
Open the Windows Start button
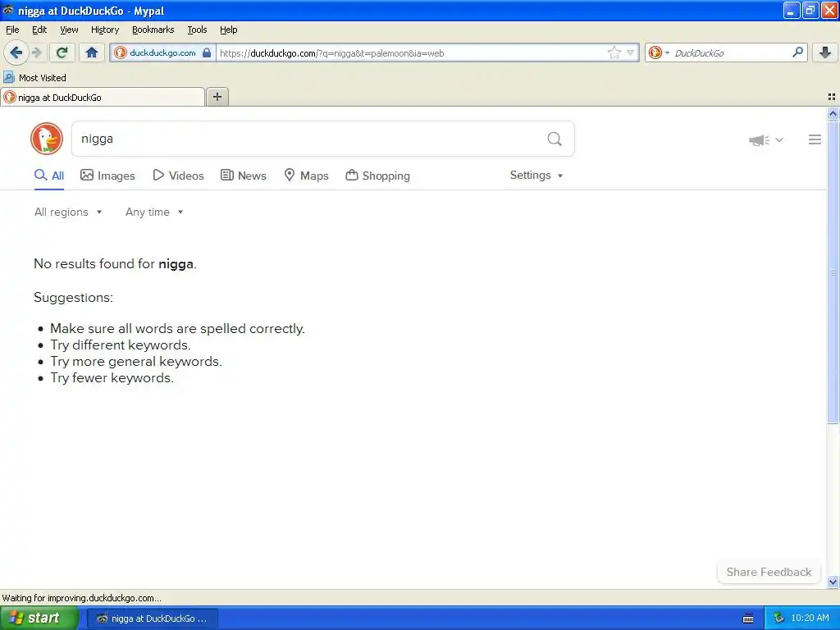click(x=39, y=619)
